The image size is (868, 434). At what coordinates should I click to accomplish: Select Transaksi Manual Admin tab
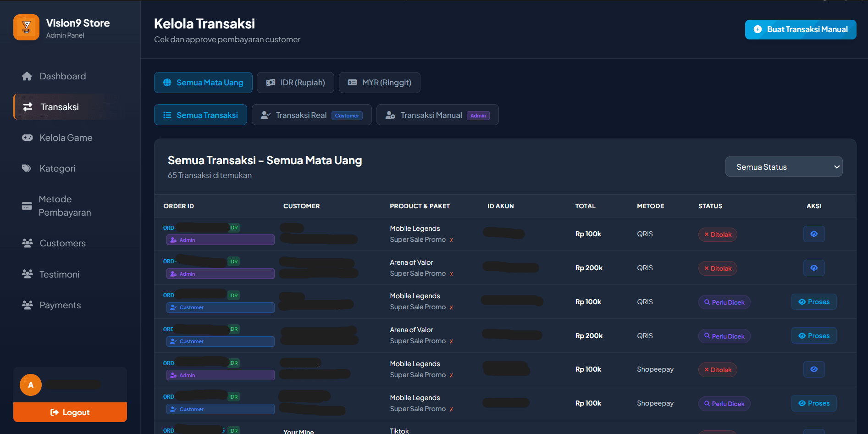pyautogui.click(x=437, y=115)
